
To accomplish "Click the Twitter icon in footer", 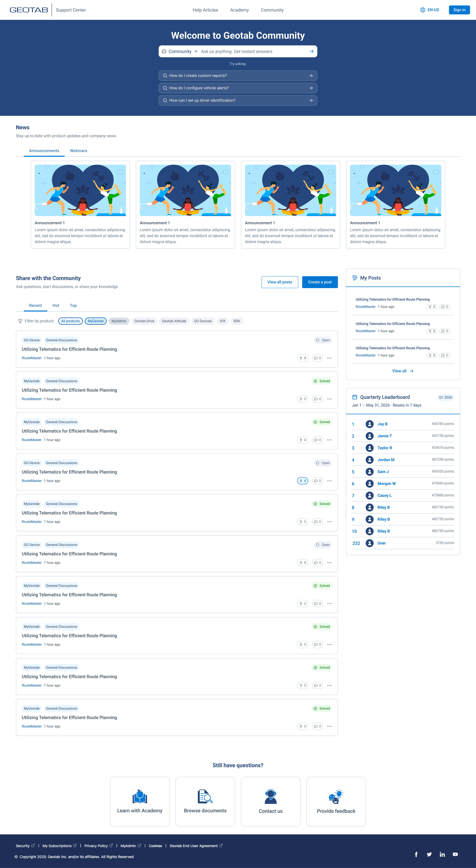I will [x=429, y=854].
